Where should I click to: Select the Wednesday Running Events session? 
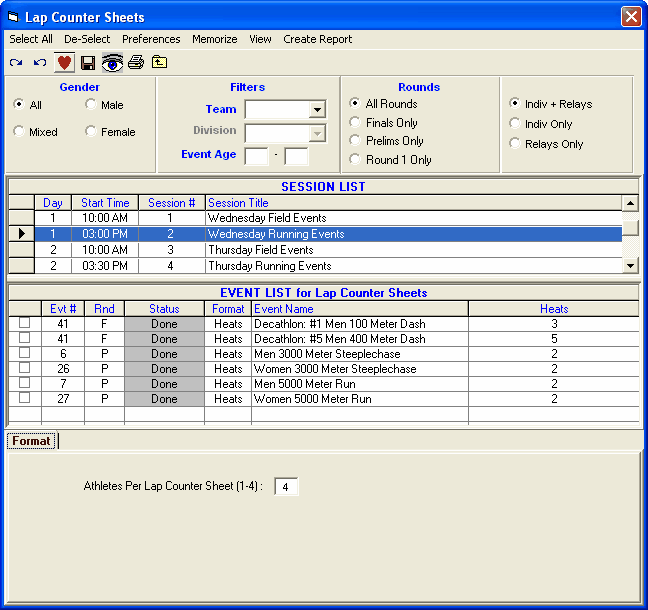point(328,234)
